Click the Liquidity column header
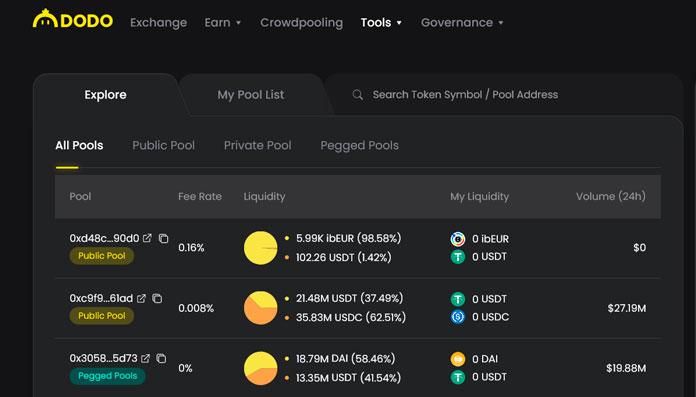Image resolution: width=696 pixels, height=397 pixels. tap(265, 197)
